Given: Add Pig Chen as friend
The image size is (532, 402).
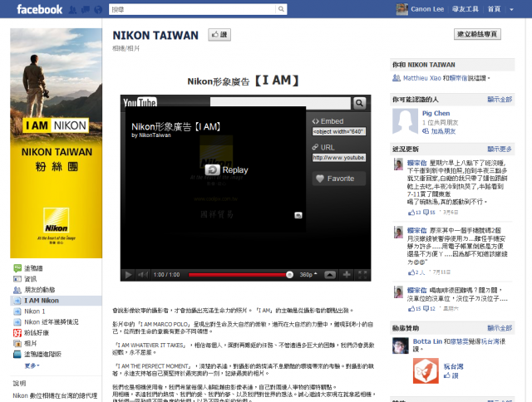Looking at the screenshot, I should (439, 131).
